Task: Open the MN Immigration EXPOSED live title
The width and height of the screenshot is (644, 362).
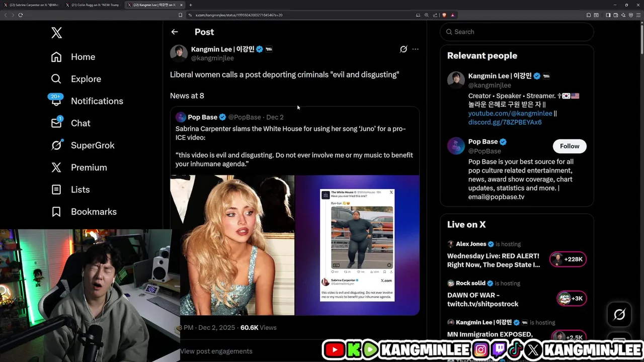Action: pyautogui.click(x=490, y=334)
